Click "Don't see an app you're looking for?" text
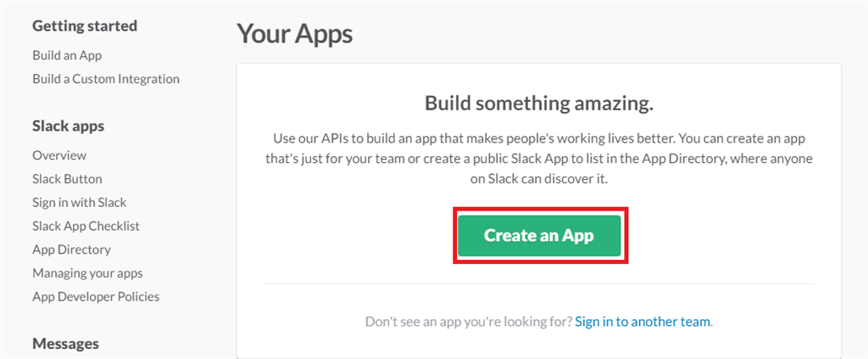Image resolution: width=868 pixels, height=359 pixels. coord(468,322)
